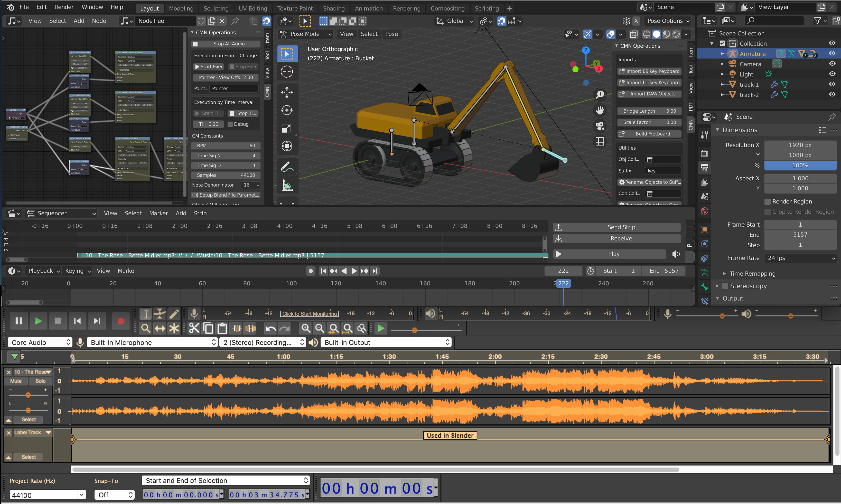Adjust track gain slider on The Rose
The height and width of the screenshot is (504, 841).
pos(28,395)
